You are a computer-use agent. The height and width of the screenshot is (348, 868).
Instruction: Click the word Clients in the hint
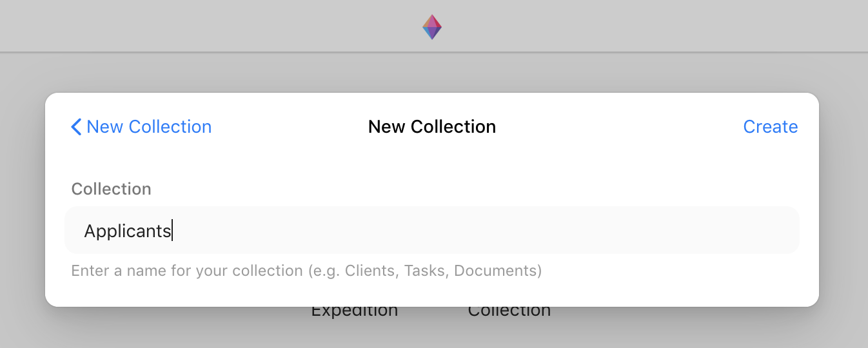coord(370,271)
